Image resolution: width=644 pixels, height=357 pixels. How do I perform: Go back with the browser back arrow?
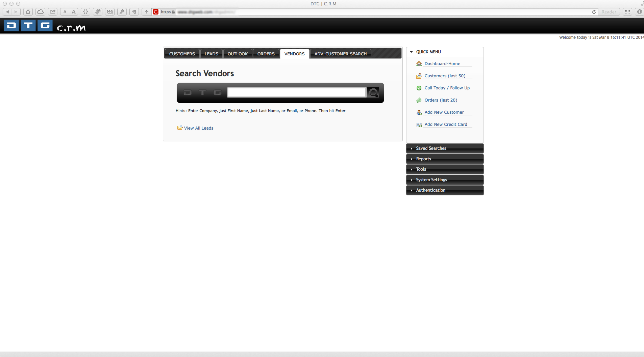click(7, 12)
